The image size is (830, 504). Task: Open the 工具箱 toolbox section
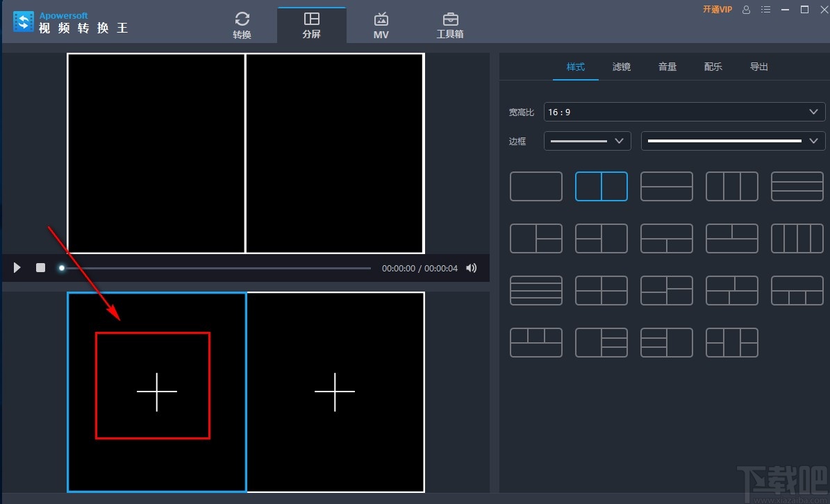(x=450, y=26)
